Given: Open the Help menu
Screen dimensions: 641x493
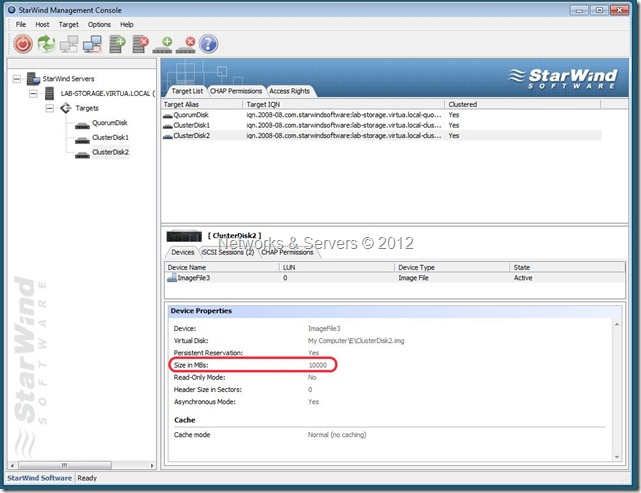Looking at the screenshot, I should coord(126,25).
